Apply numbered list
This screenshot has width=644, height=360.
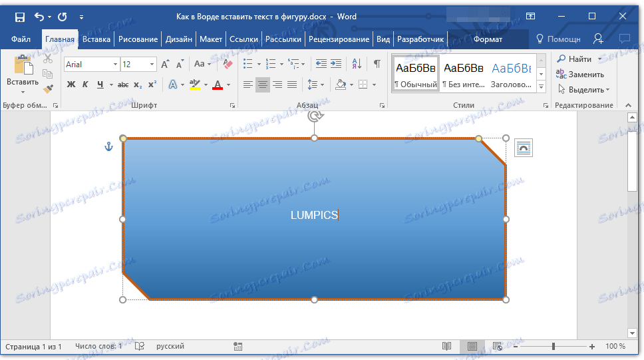(271, 64)
